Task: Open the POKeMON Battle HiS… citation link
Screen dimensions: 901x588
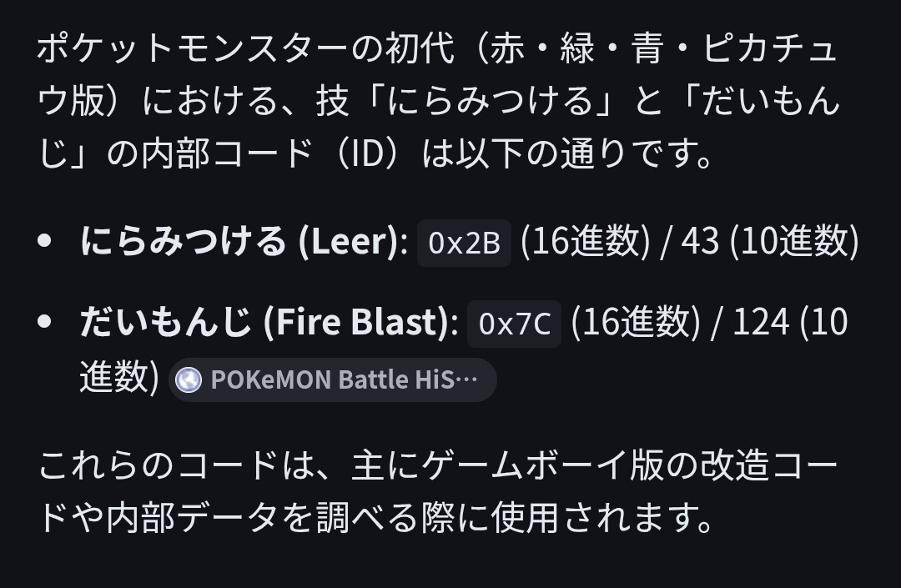Action: (x=332, y=380)
